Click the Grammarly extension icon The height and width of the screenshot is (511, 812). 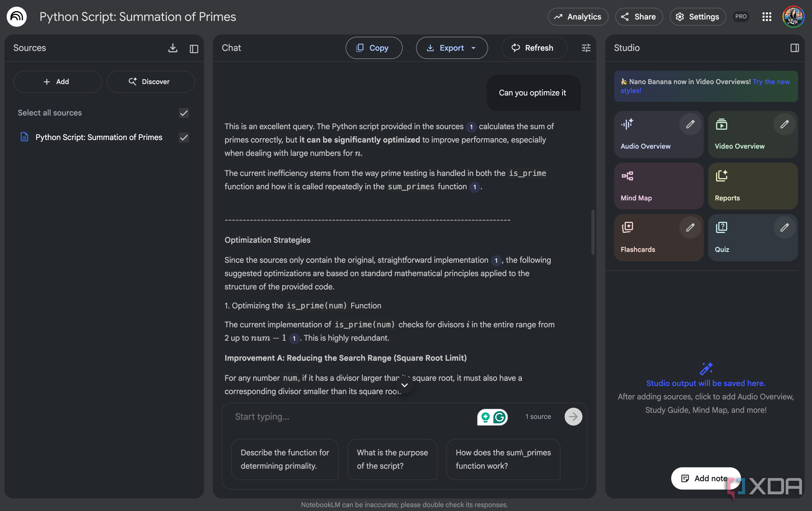499,417
